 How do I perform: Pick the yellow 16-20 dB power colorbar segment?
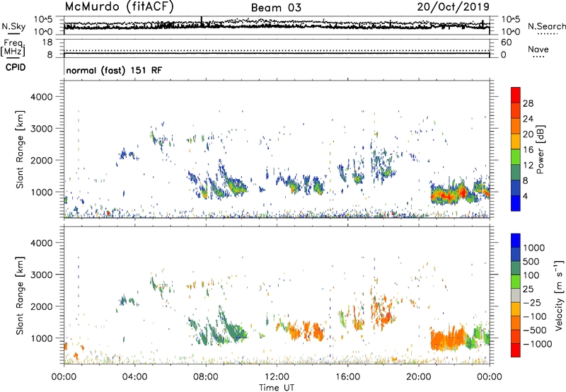[x=516, y=141]
